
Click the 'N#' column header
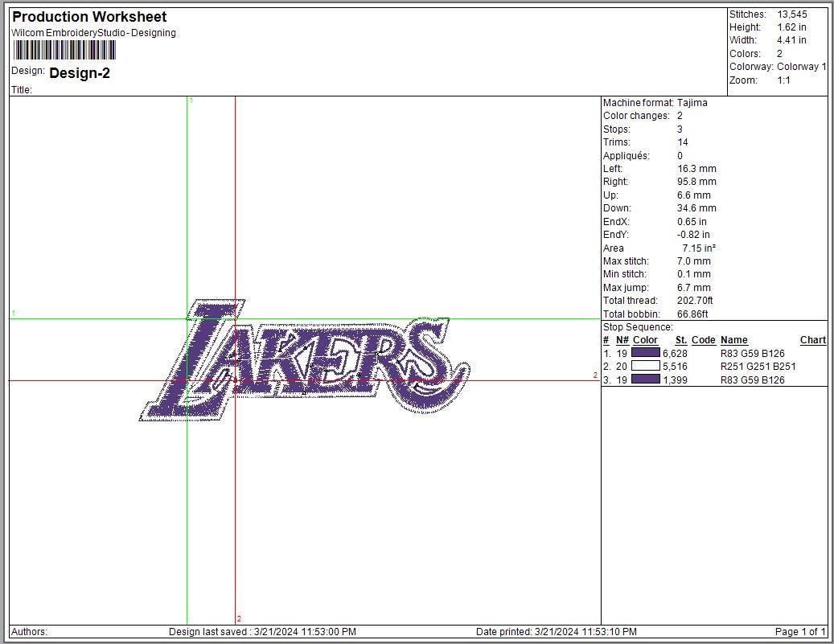coord(622,340)
